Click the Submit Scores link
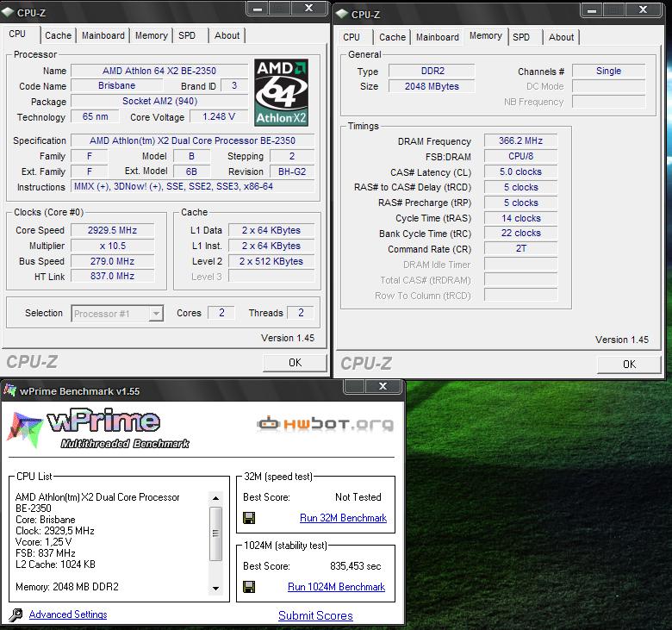672x630 pixels. click(315, 616)
